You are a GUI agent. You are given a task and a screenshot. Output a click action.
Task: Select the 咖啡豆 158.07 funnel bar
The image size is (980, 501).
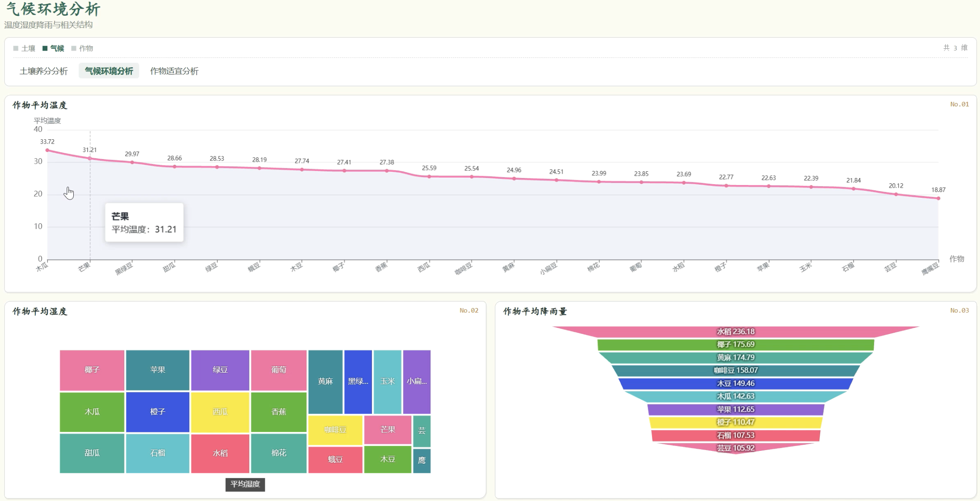(735, 370)
